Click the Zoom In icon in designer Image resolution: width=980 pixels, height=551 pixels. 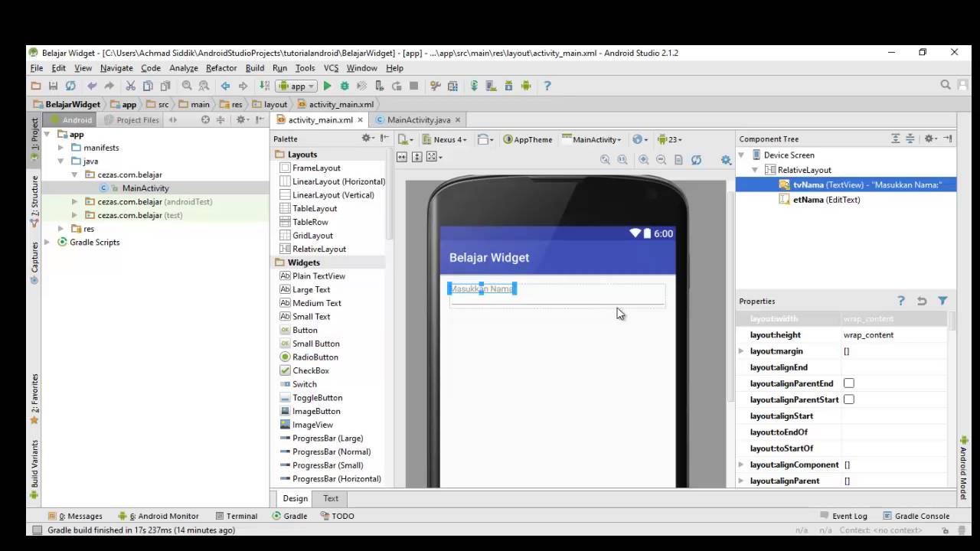pyautogui.click(x=643, y=159)
